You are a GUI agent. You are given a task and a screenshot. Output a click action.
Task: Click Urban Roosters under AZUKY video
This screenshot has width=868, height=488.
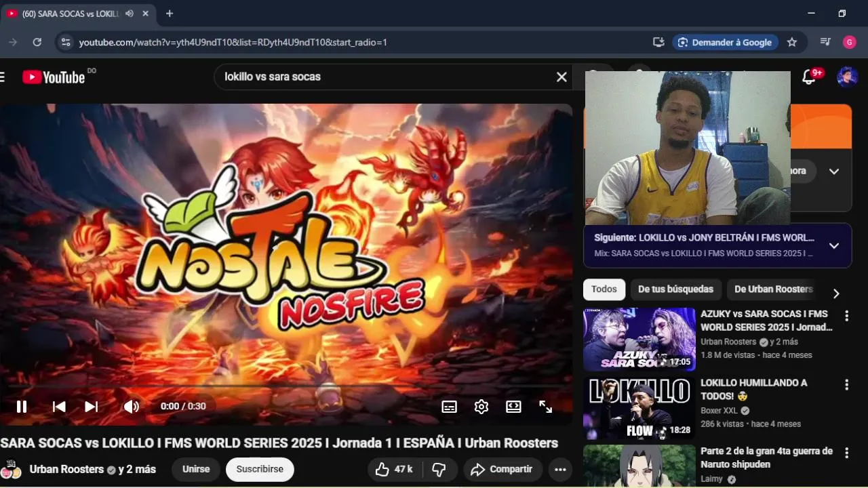[x=728, y=342]
